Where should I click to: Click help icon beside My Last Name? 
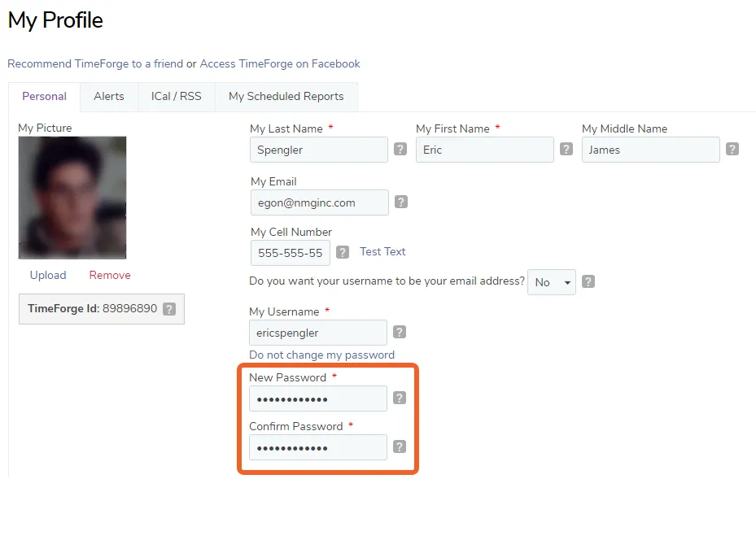[x=400, y=150]
